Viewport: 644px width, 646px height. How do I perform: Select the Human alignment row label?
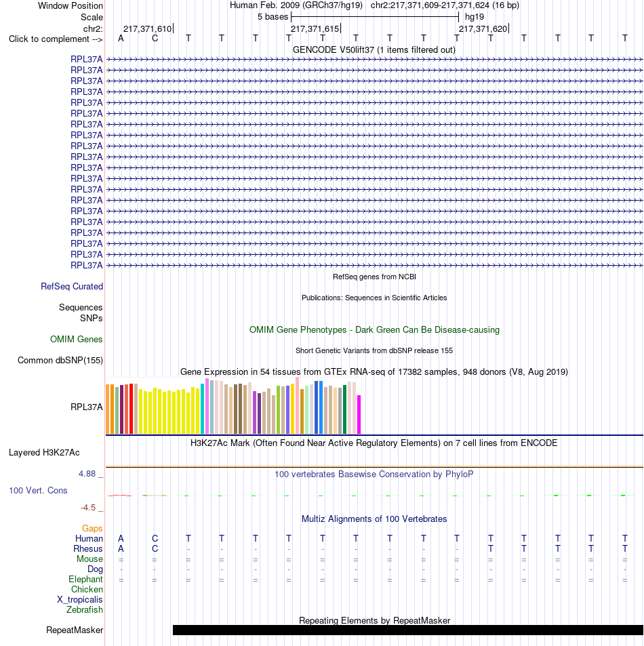89,538
